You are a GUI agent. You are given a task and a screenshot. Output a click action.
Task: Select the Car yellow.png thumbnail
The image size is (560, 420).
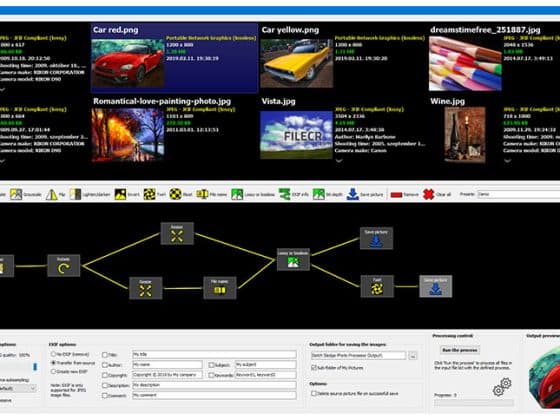point(296,63)
